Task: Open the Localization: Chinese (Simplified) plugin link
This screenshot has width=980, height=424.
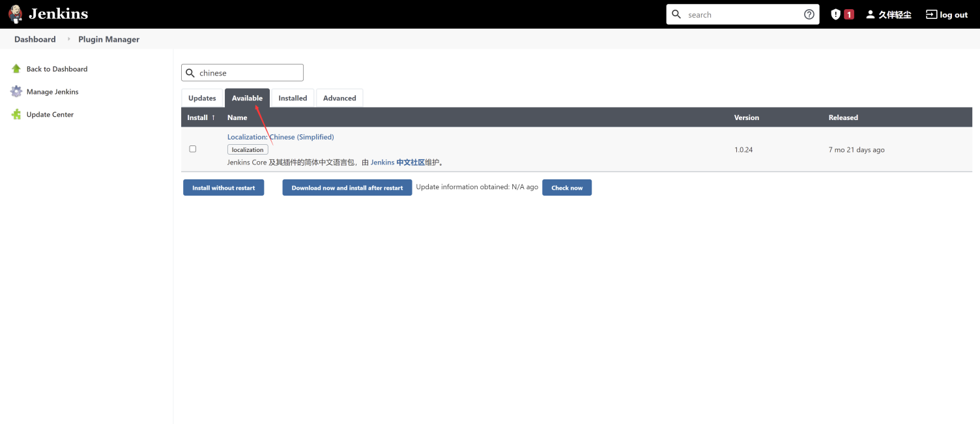Action: point(280,137)
